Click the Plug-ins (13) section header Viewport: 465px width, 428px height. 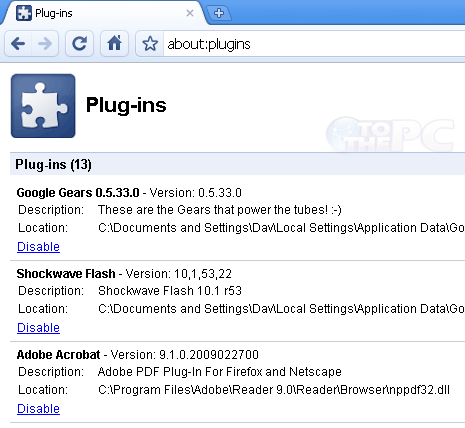(53, 164)
